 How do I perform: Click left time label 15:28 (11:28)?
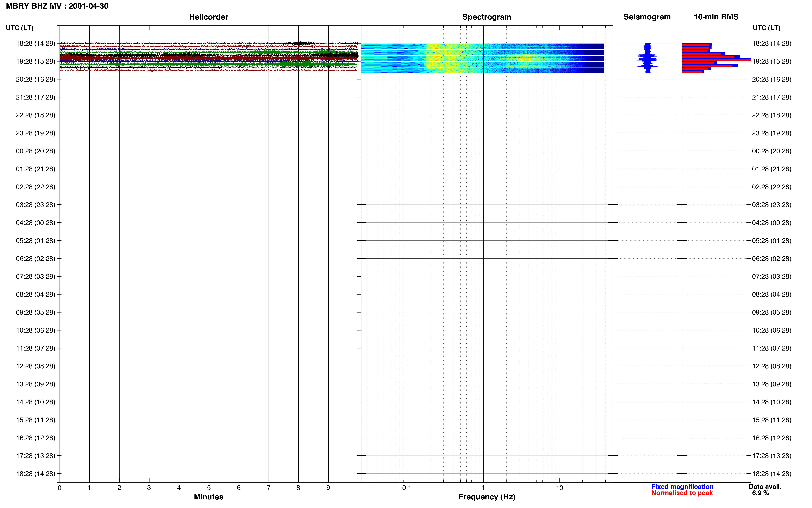(x=35, y=420)
